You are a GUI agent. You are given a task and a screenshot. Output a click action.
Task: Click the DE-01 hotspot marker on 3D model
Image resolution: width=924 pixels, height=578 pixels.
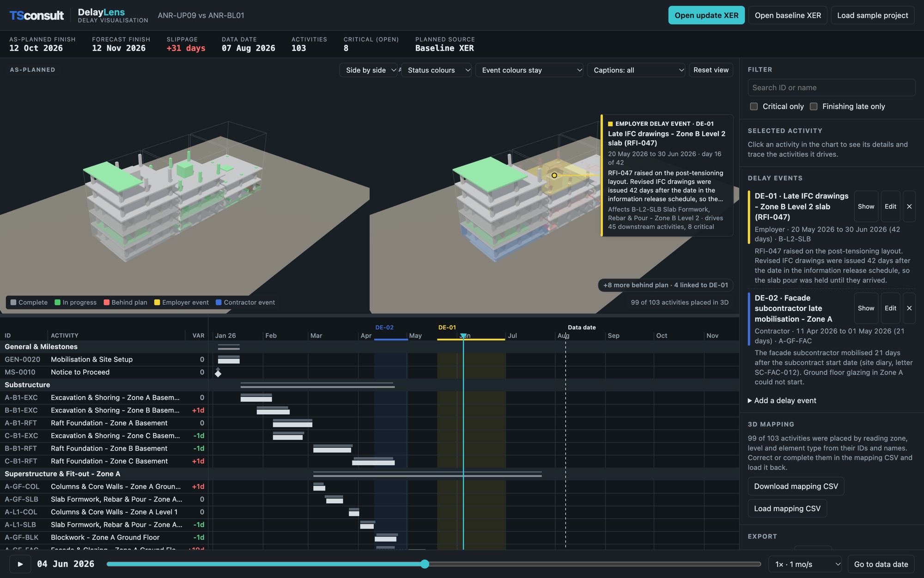coord(554,175)
